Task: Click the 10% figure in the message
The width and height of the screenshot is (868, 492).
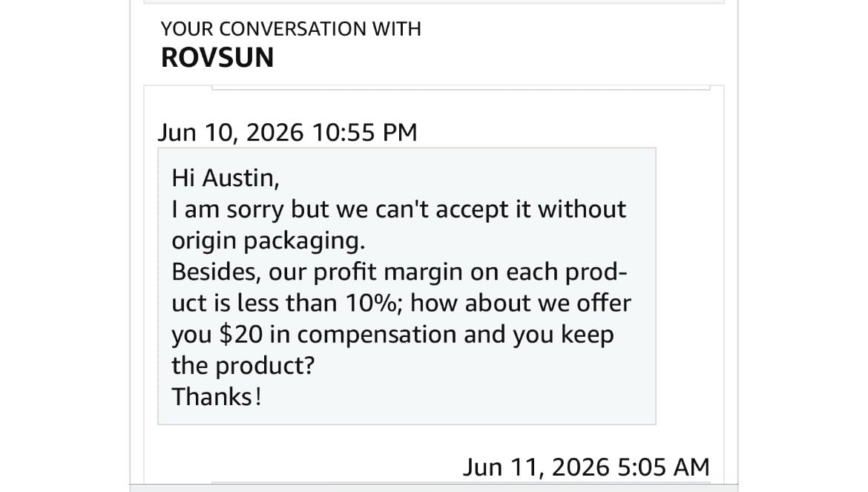Action: pos(371,304)
